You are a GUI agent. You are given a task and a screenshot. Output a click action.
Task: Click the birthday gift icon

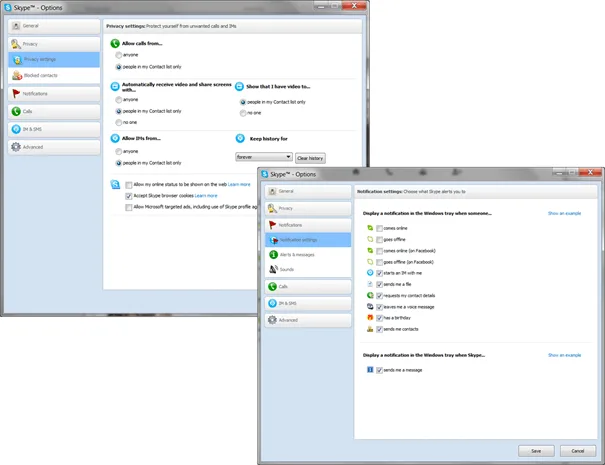point(370,318)
